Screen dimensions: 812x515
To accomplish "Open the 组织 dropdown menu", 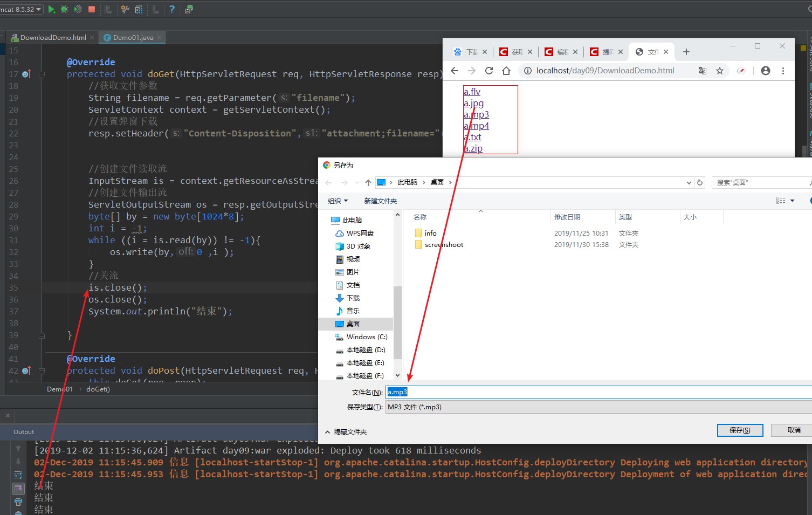I will 338,201.
